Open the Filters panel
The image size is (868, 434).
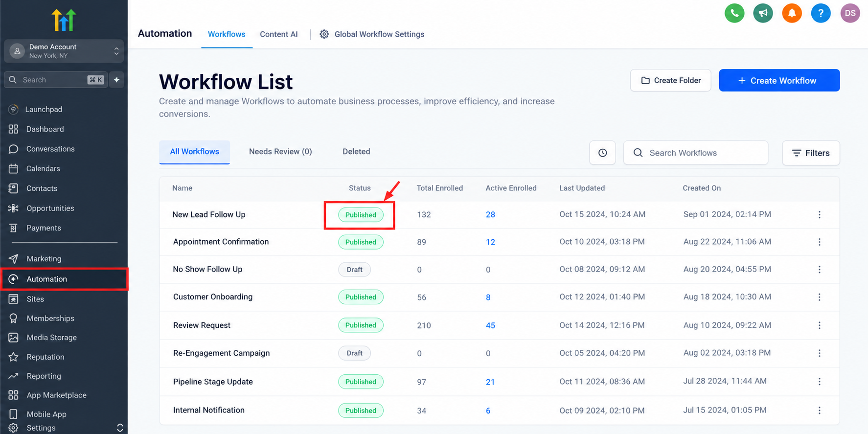tap(811, 153)
